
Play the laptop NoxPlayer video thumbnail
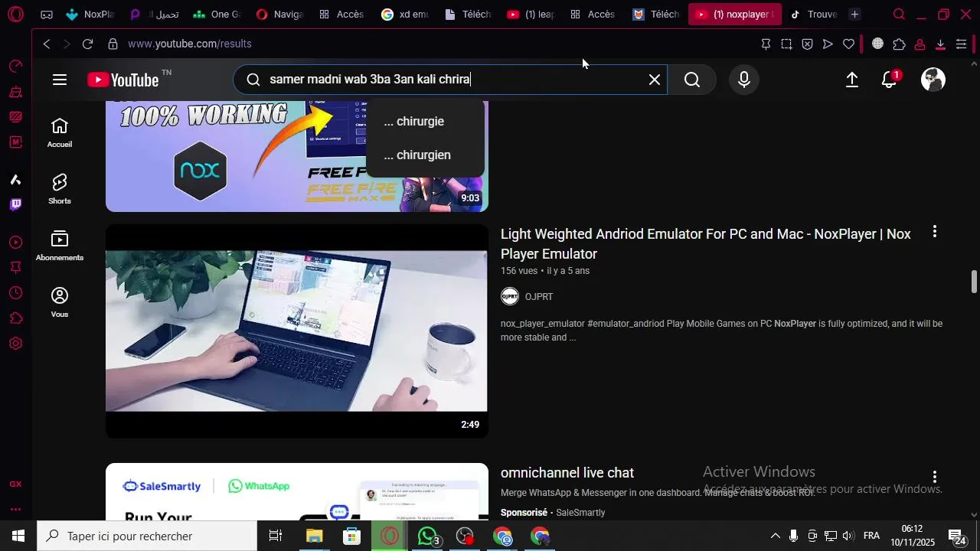[297, 331]
